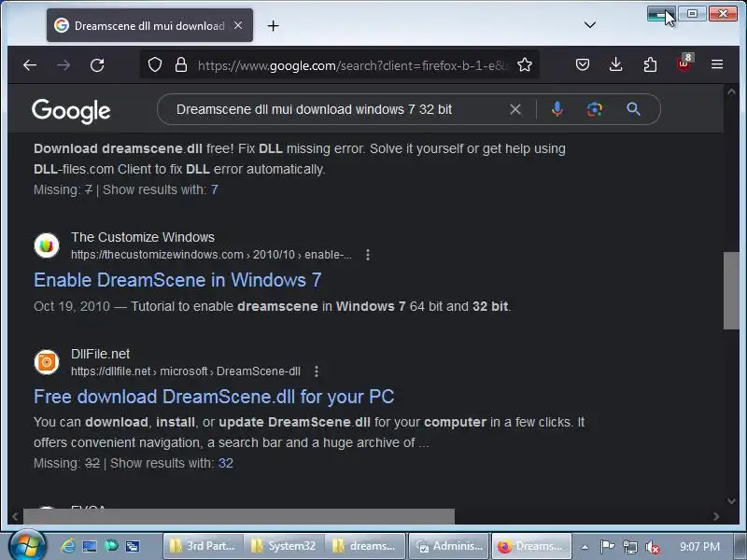The image size is (747, 560).
Task: Open the Firefox hamburger menu
Action: 717,64
